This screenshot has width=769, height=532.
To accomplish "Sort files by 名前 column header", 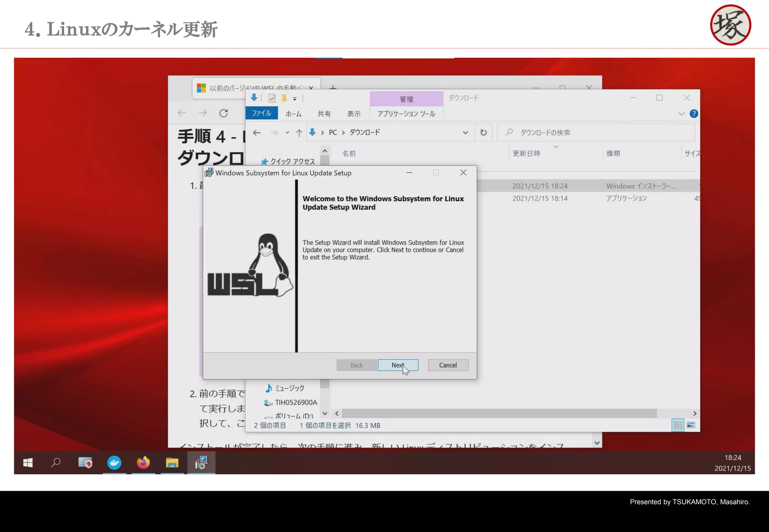I will coord(349,153).
